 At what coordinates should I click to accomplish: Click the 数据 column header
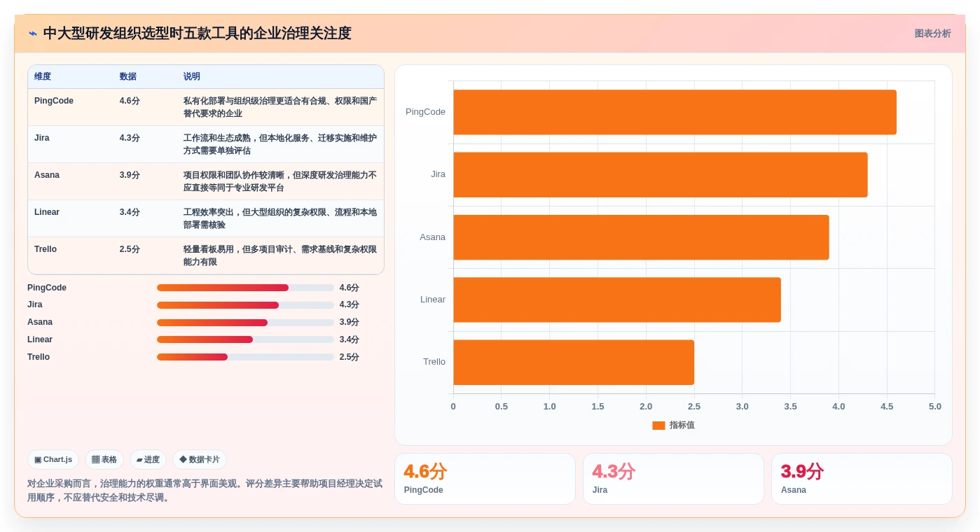tap(128, 77)
